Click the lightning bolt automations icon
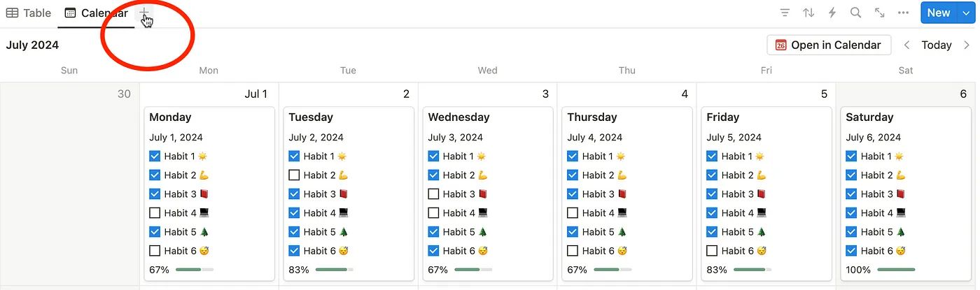980x290 pixels. (x=832, y=13)
